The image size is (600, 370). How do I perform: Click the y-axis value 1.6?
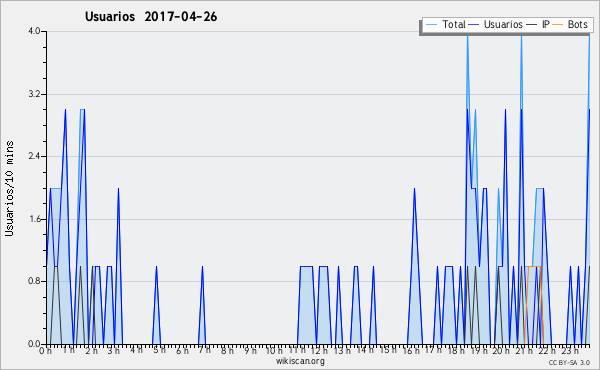tap(34, 219)
